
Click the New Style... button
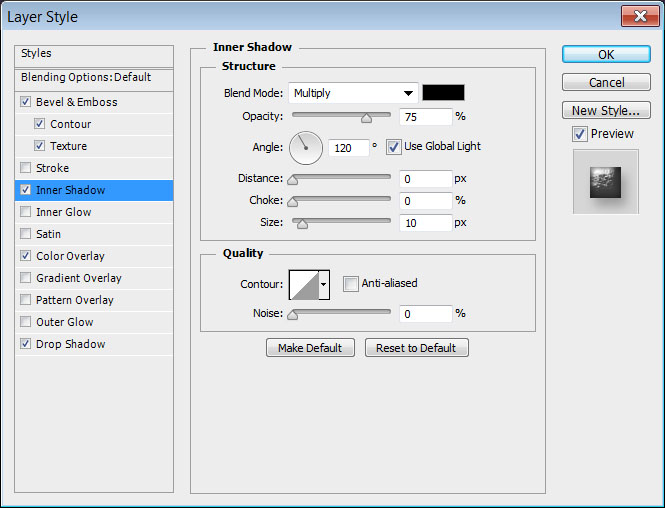point(606,110)
